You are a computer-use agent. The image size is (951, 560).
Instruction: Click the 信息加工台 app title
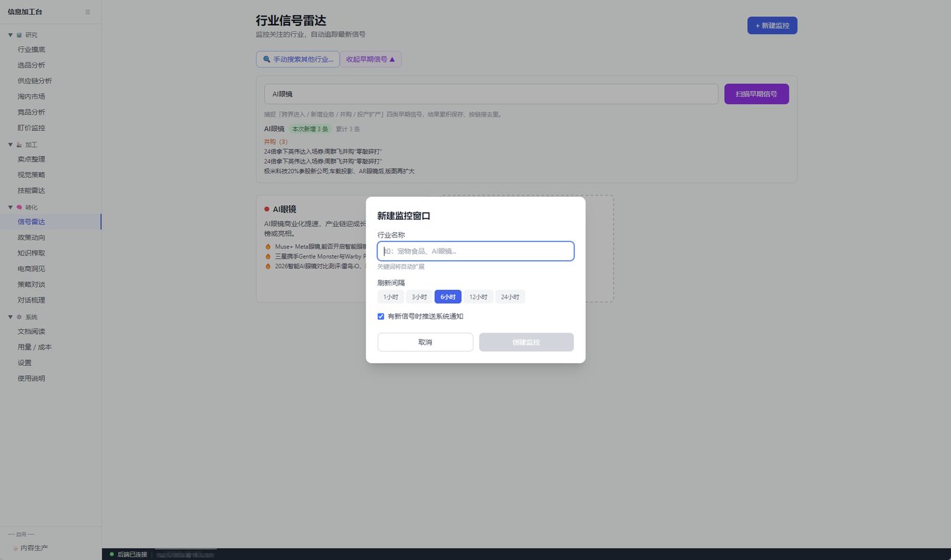click(x=26, y=12)
